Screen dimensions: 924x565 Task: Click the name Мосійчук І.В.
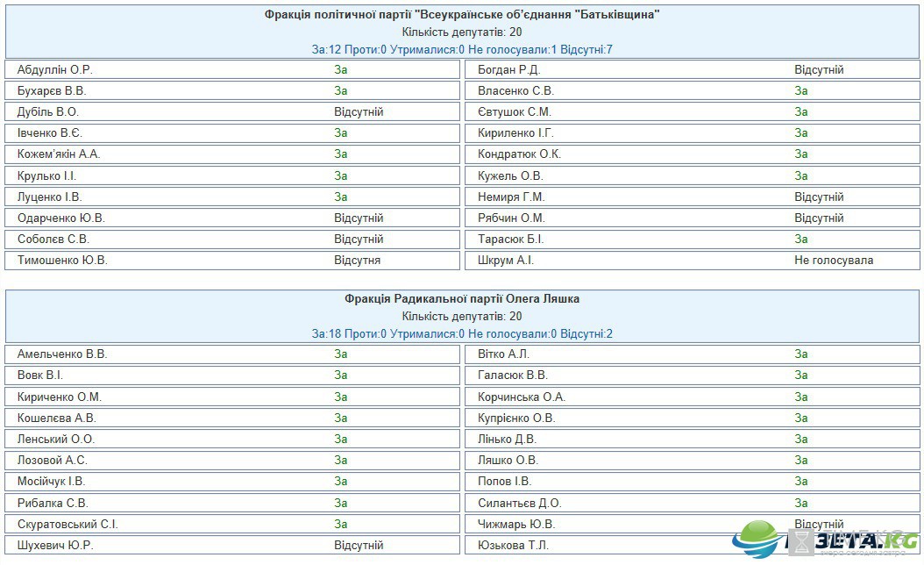pyautogui.click(x=51, y=482)
